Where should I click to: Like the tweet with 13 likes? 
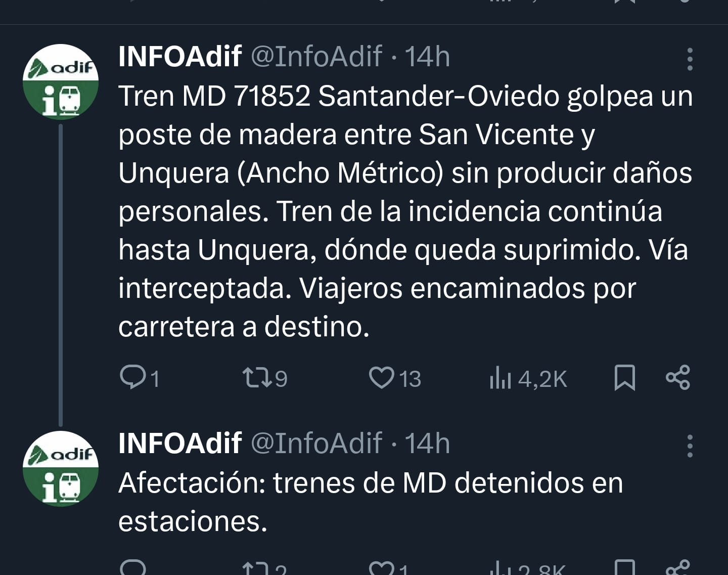tap(382, 378)
